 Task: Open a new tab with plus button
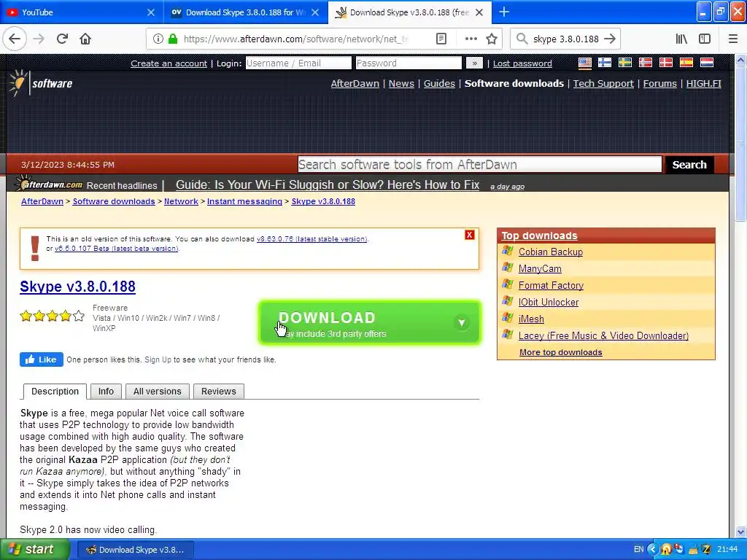504,12
